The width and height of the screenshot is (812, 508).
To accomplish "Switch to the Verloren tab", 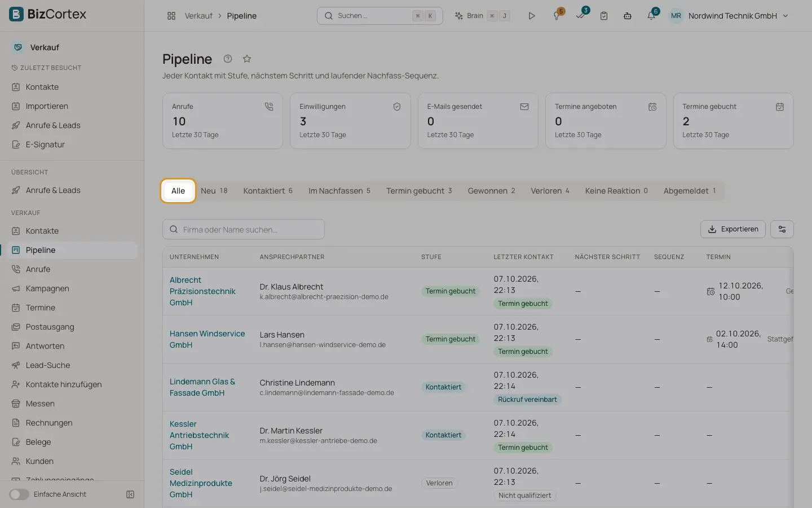I will pos(550,191).
